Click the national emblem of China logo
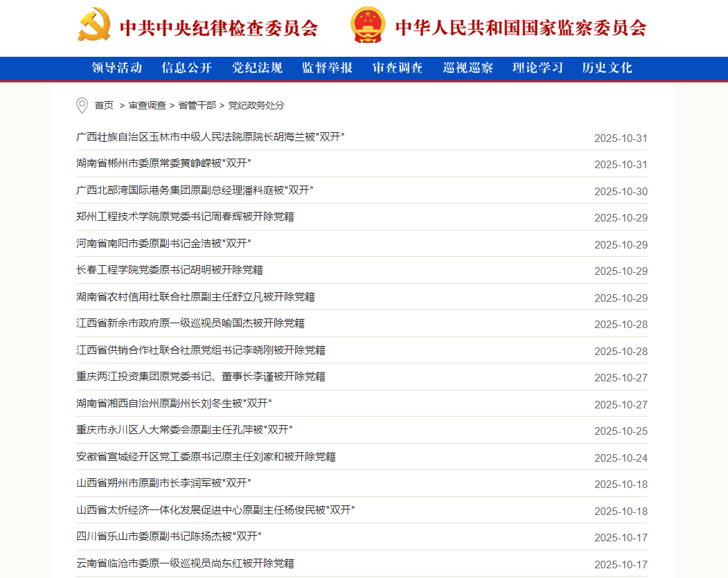The width and height of the screenshot is (728, 578). point(367,26)
